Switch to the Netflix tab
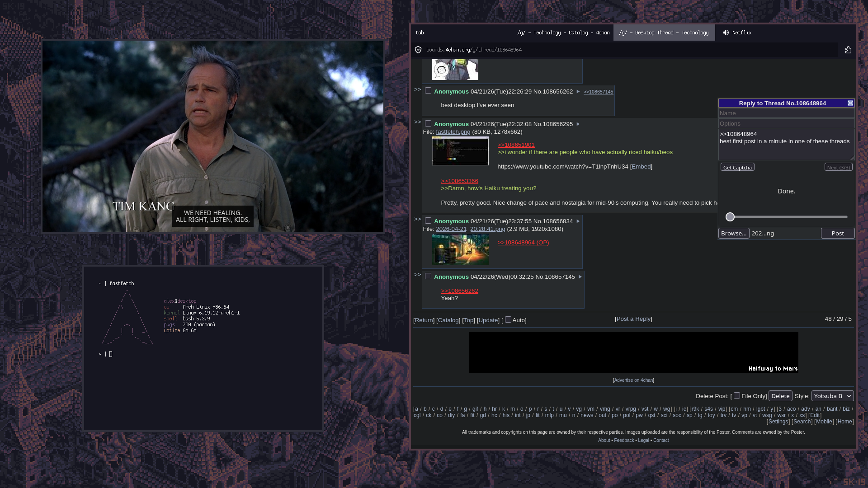 (741, 33)
